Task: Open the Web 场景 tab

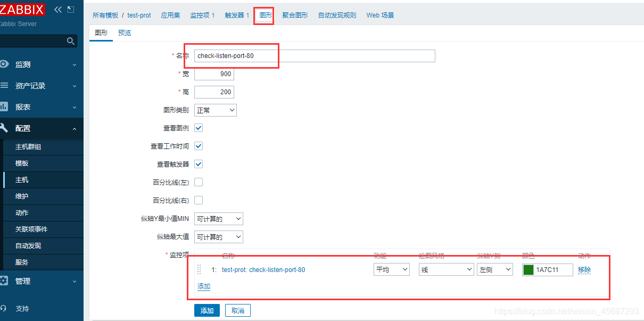Action: (x=381, y=15)
